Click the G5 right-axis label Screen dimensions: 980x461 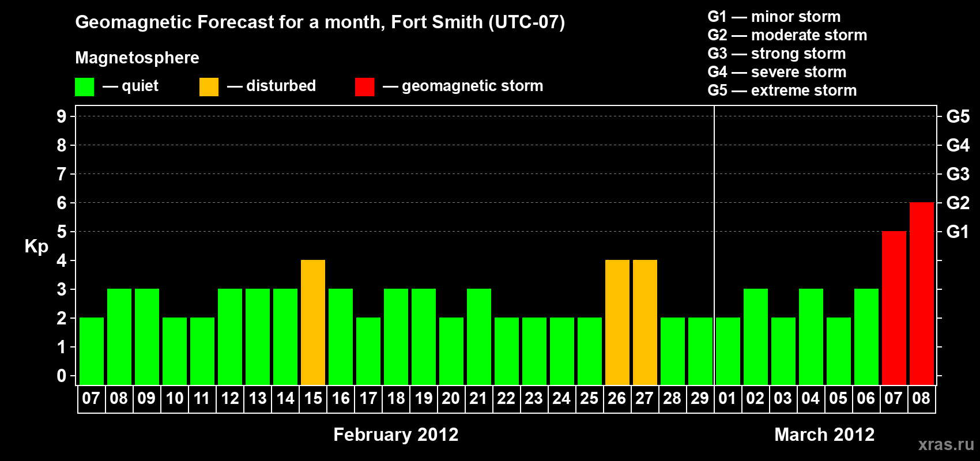pos(958,116)
